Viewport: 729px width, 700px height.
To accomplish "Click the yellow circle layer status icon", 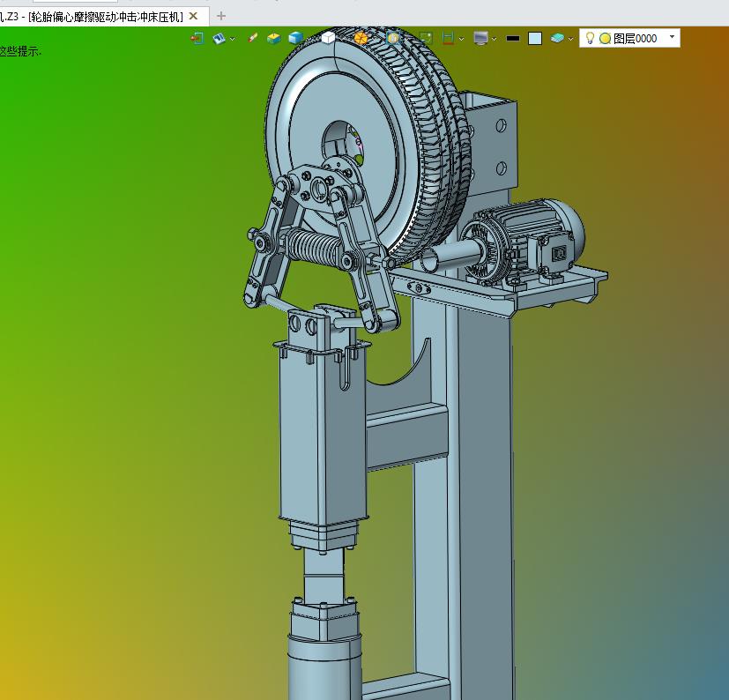I will pos(605,39).
